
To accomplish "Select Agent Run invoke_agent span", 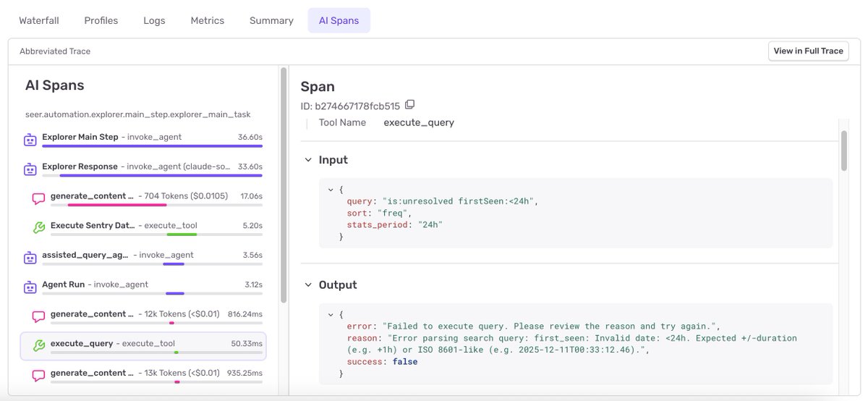I will [143, 287].
